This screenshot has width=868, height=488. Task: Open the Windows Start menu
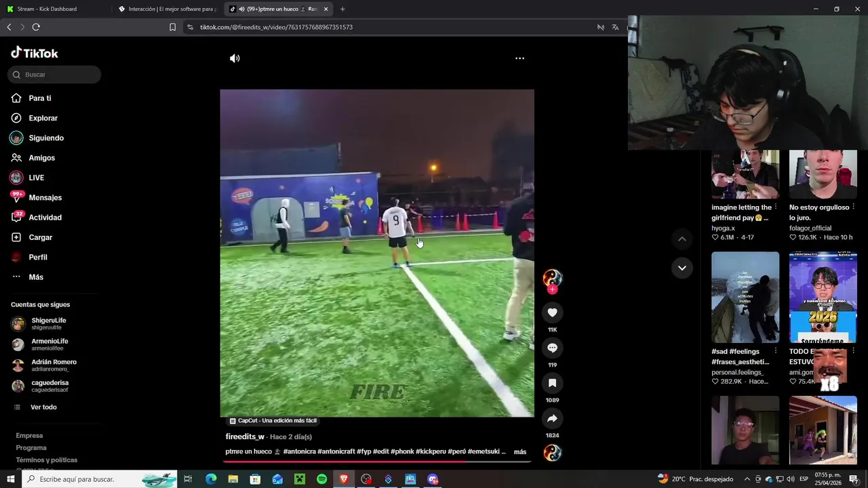pyautogui.click(x=11, y=479)
